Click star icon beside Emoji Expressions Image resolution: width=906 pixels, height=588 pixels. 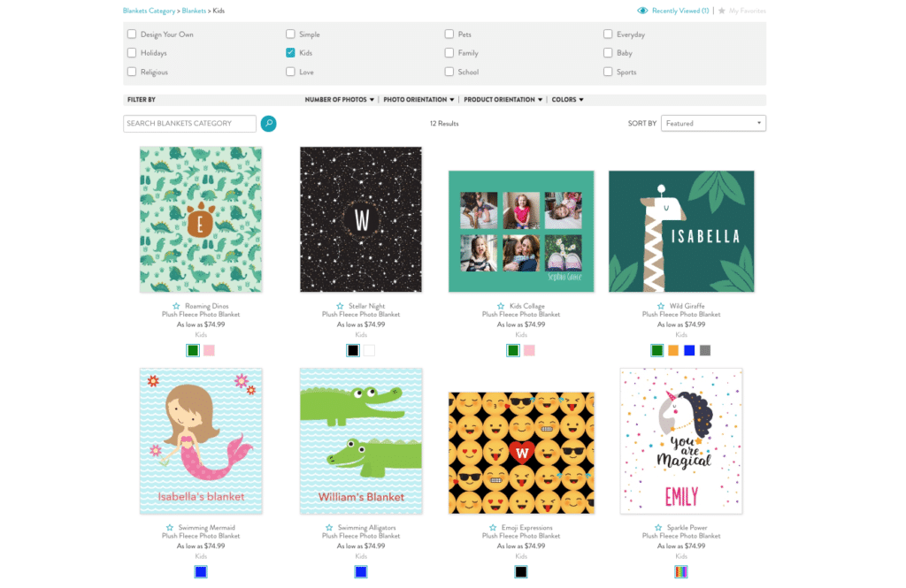point(493,528)
